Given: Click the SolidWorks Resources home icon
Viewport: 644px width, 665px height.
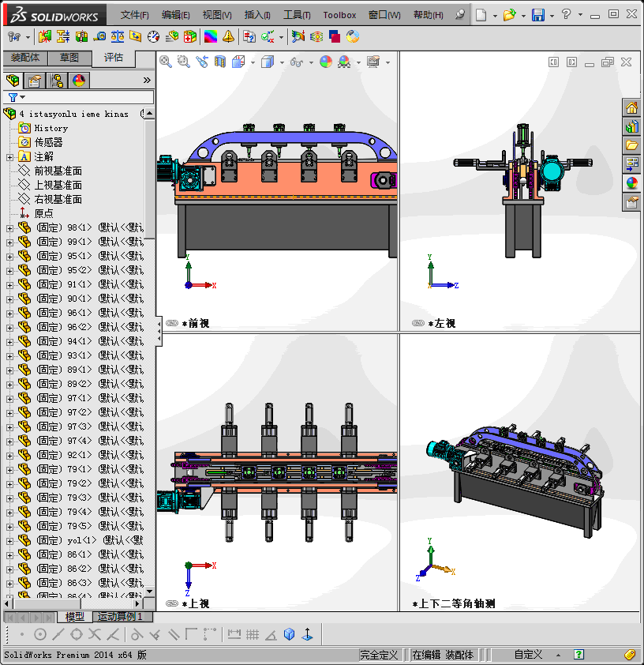Looking at the screenshot, I should pyautogui.click(x=632, y=108).
